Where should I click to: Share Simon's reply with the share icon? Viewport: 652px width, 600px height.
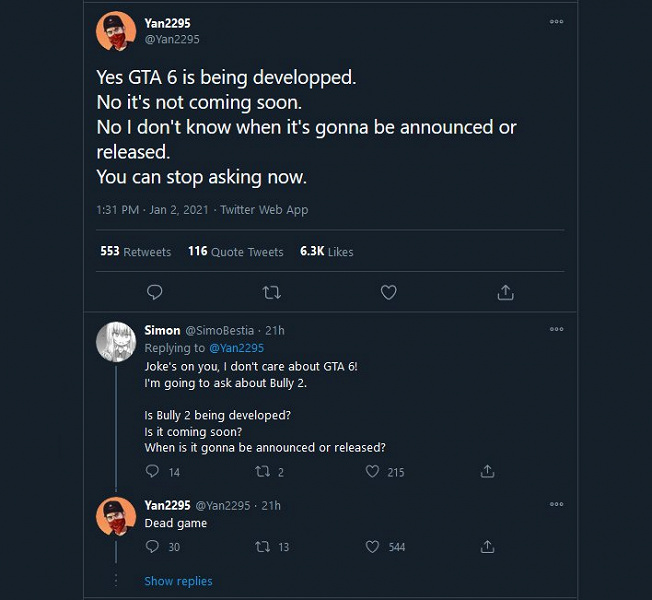click(x=488, y=471)
